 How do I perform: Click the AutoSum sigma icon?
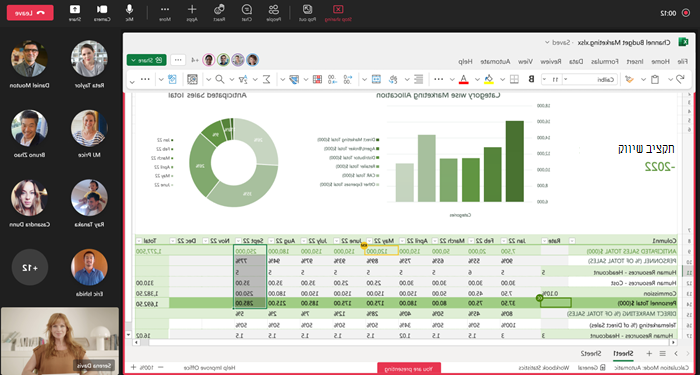click(267, 79)
